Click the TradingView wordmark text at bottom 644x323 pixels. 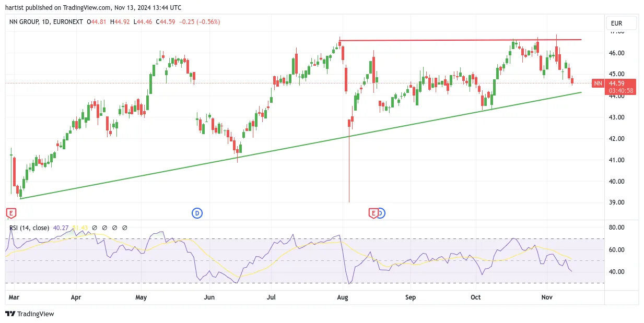[36, 314]
